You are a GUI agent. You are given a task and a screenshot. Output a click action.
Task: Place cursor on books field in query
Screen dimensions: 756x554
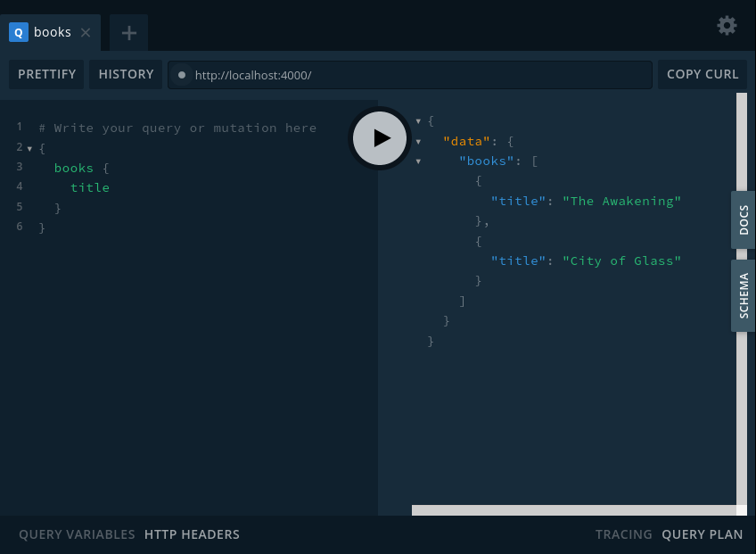pyautogui.click(x=74, y=168)
